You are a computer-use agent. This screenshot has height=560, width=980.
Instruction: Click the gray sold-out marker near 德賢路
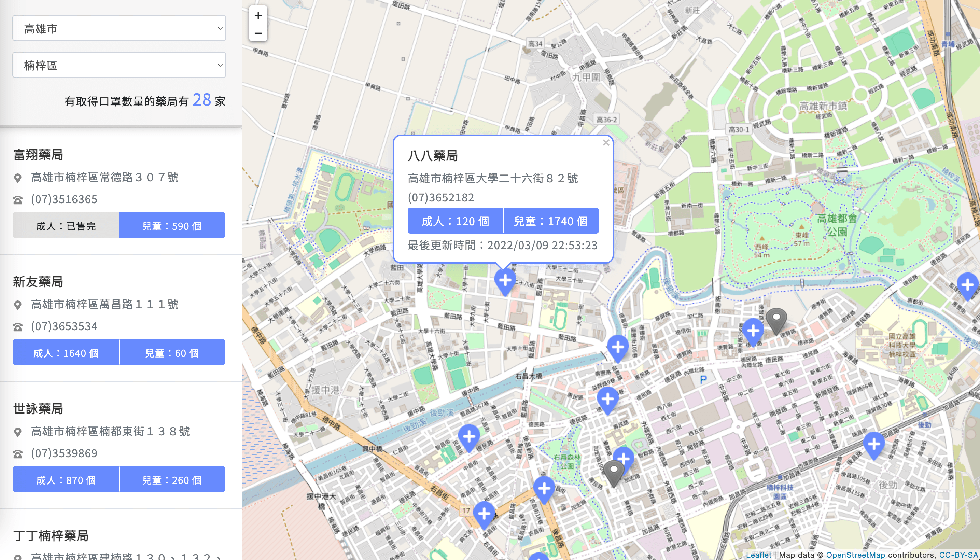[776, 321]
